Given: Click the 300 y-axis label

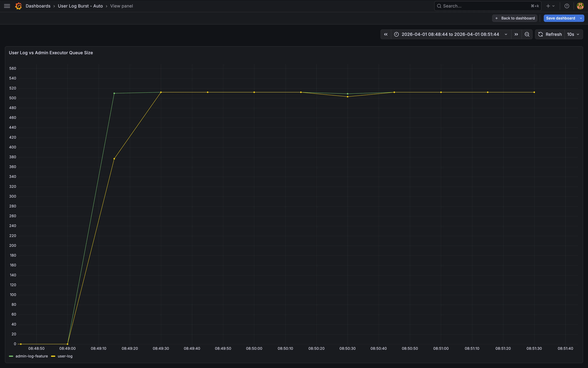Looking at the screenshot, I should (x=13, y=196).
